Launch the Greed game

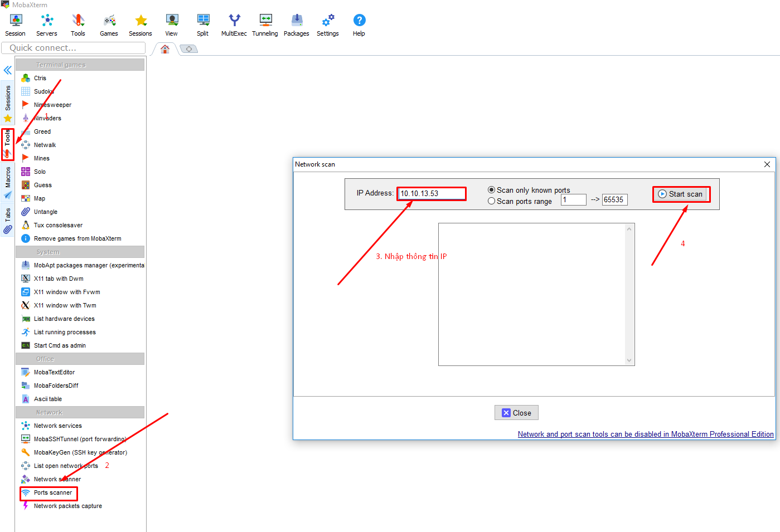tap(42, 131)
